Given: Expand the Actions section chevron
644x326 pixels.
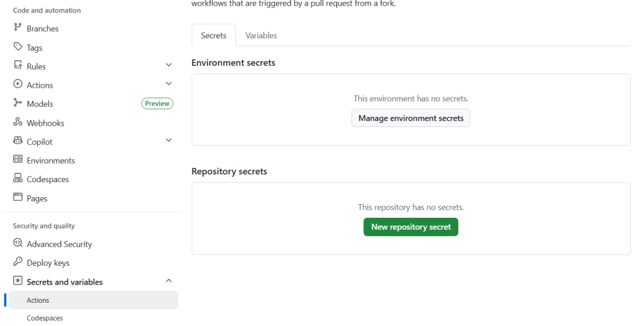Looking at the screenshot, I should point(169,84).
